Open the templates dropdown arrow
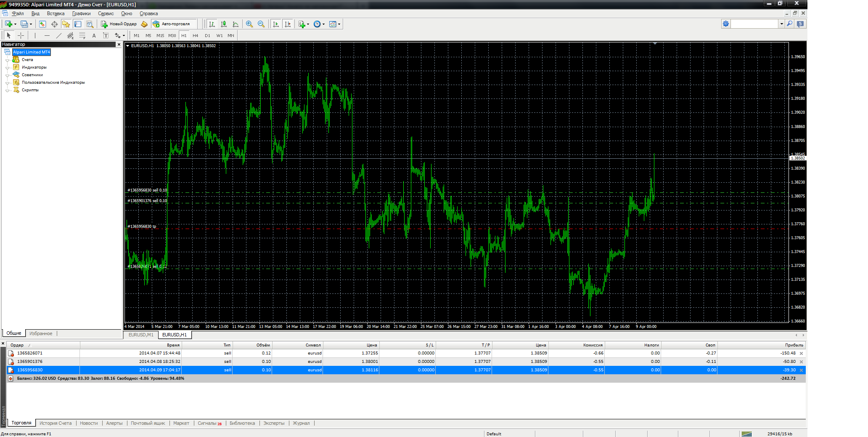This screenshot has width=868, height=437. pos(339,24)
